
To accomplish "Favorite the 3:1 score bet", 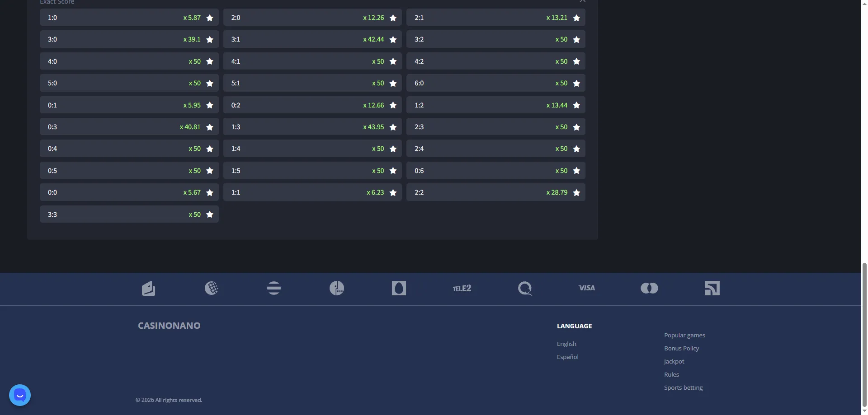I will pyautogui.click(x=393, y=39).
